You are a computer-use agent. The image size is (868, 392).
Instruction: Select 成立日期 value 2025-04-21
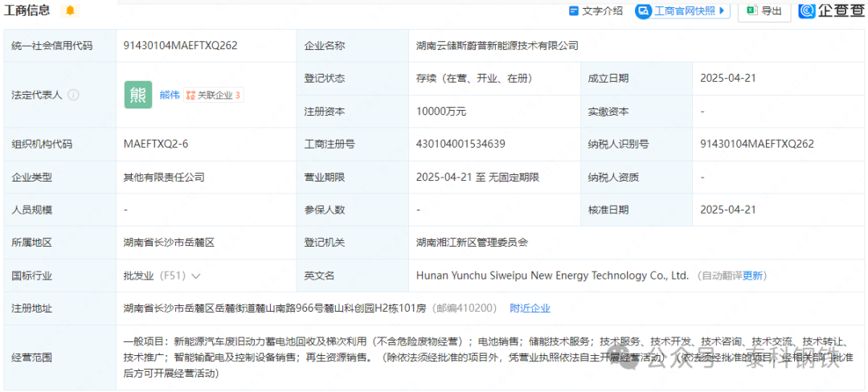(x=727, y=79)
